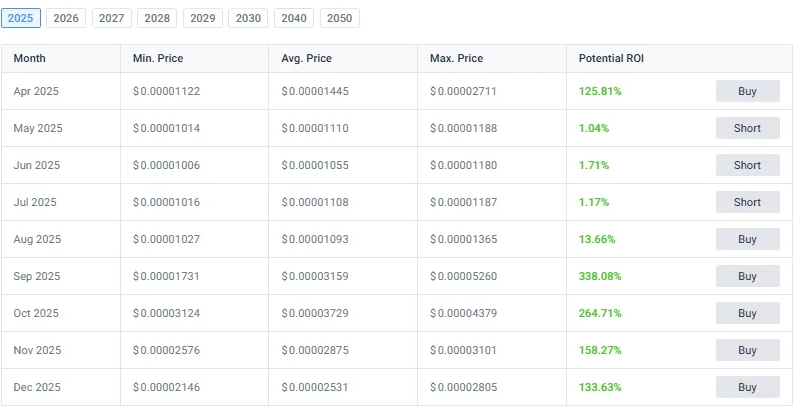
Task: Select the 2029 year tab
Action: 203,18
